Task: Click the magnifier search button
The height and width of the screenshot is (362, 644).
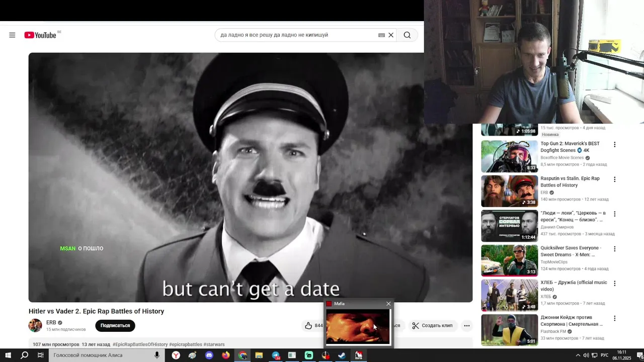Action: [x=407, y=35]
